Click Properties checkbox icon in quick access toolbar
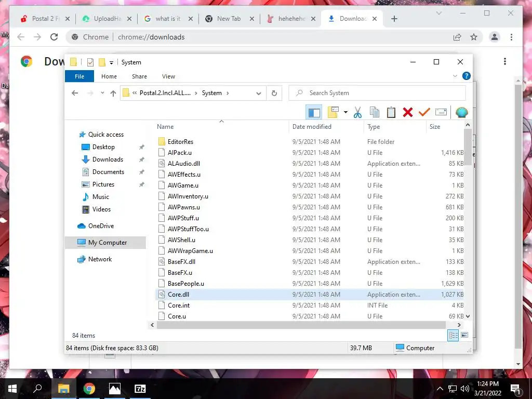 (x=90, y=62)
